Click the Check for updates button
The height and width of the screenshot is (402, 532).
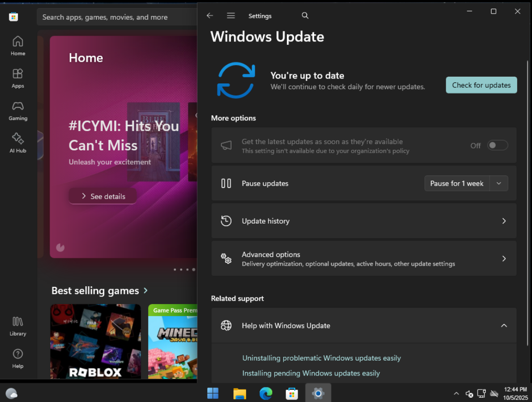481,85
